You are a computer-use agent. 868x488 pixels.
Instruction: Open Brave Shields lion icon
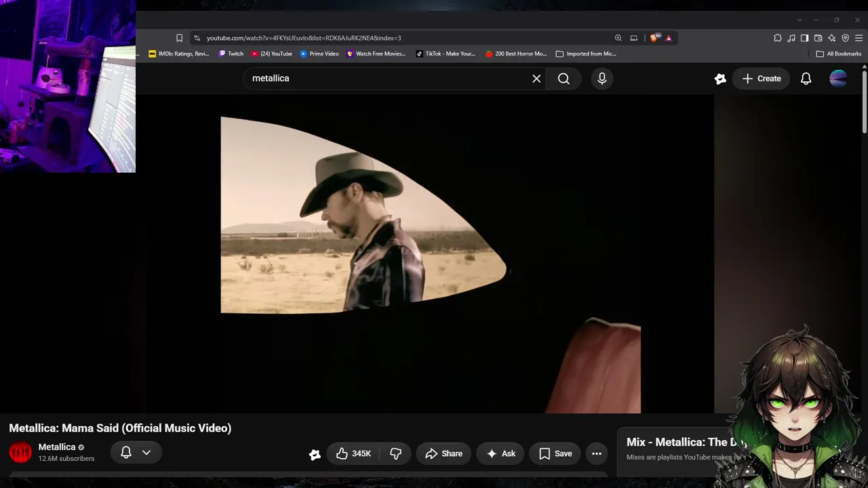654,38
